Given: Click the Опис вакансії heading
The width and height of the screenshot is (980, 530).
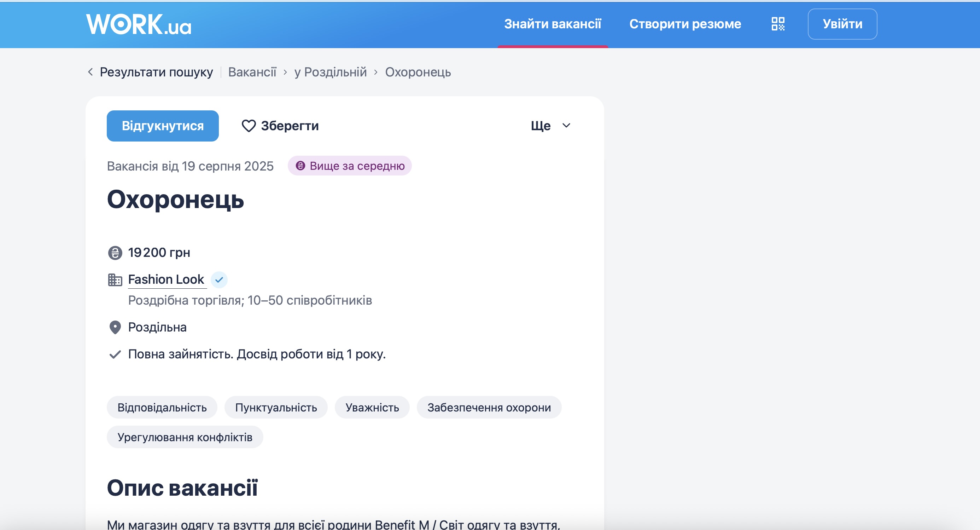Looking at the screenshot, I should pyautogui.click(x=182, y=487).
